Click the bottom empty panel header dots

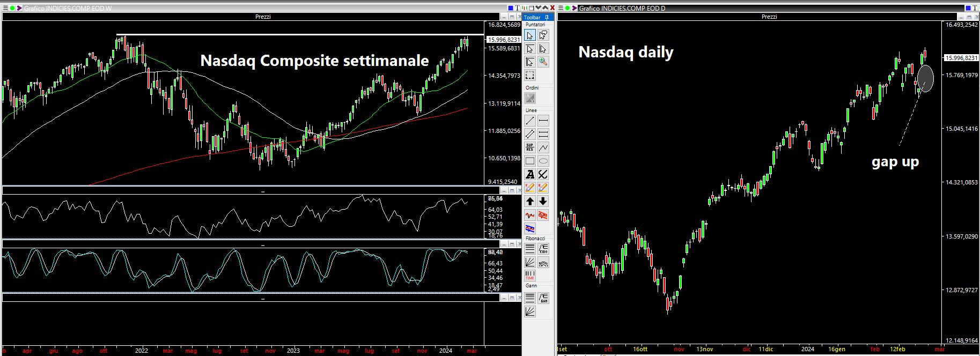coord(262,298)
